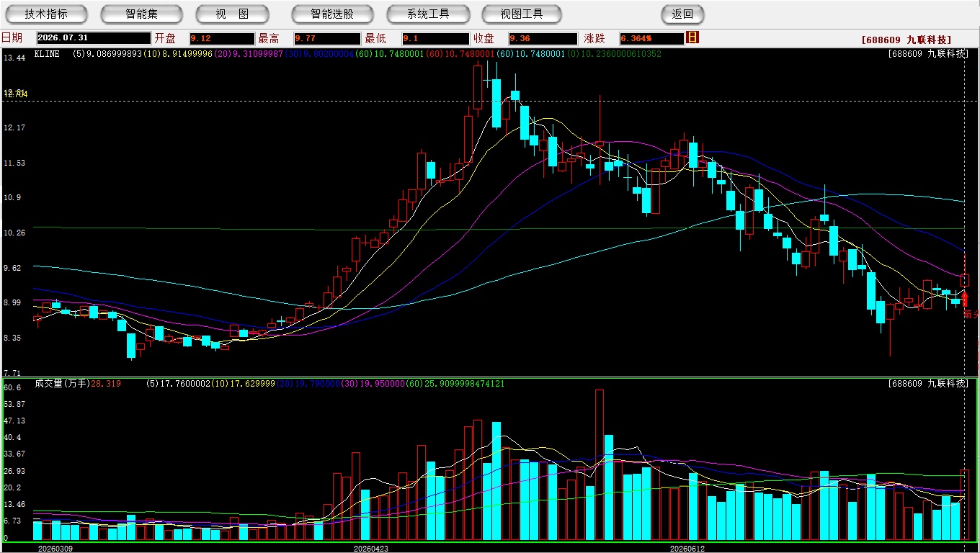
Task: Click the 最低 value 9.1 field
Action: point(435,38)
